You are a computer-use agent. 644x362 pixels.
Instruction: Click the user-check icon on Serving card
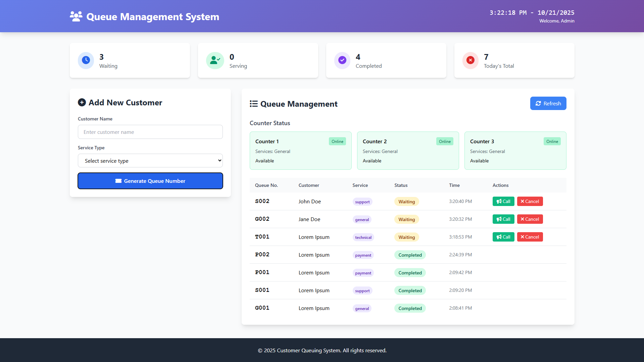pos(215,60)
